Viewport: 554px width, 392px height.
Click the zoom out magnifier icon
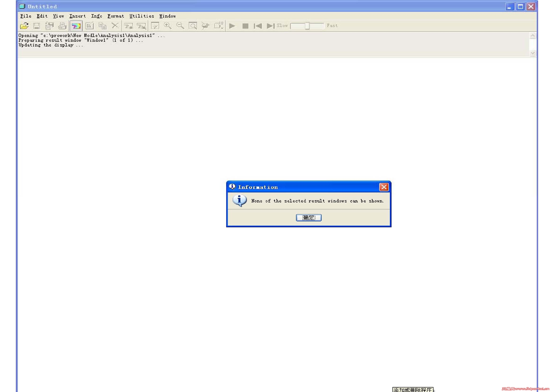[180, 26]
